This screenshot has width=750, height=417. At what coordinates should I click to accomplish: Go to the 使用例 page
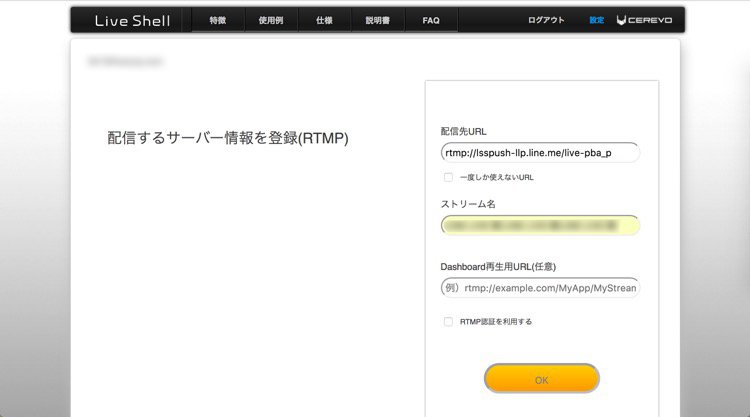[271, 20]
